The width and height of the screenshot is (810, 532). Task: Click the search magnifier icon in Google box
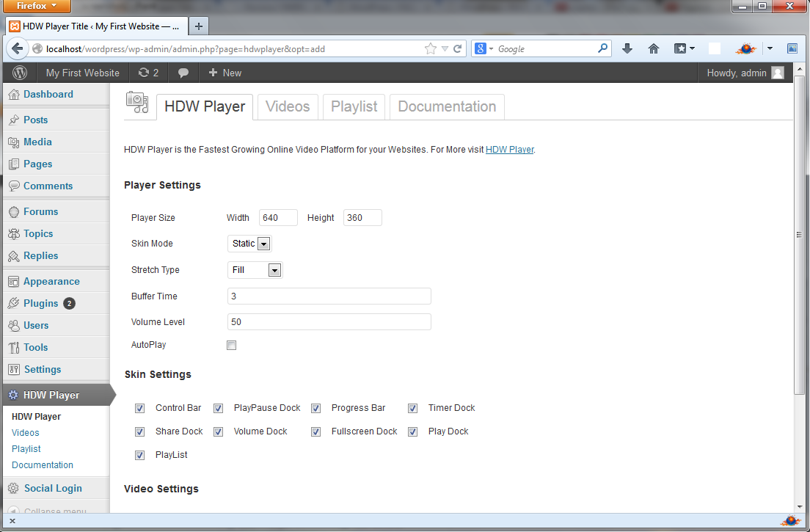(x=602, y=48)
